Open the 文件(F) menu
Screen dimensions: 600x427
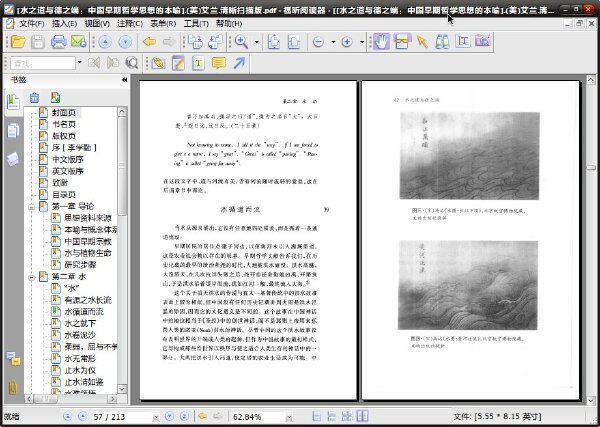click(32, 24)
